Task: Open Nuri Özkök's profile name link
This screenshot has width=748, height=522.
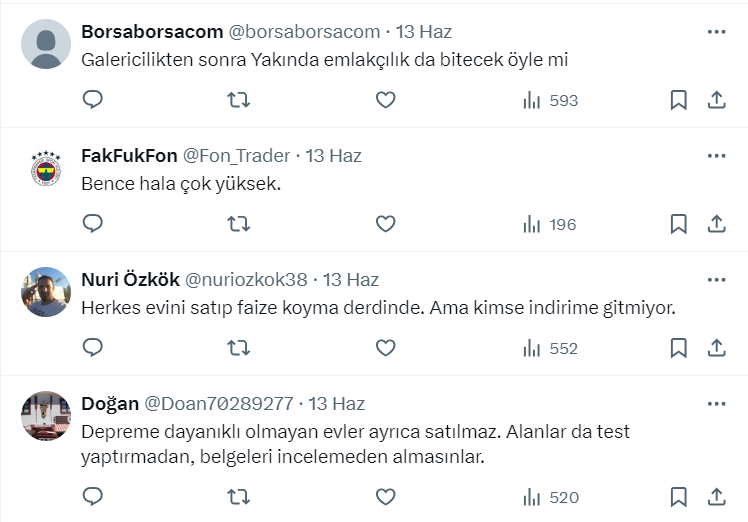Action: coord(129,280)
